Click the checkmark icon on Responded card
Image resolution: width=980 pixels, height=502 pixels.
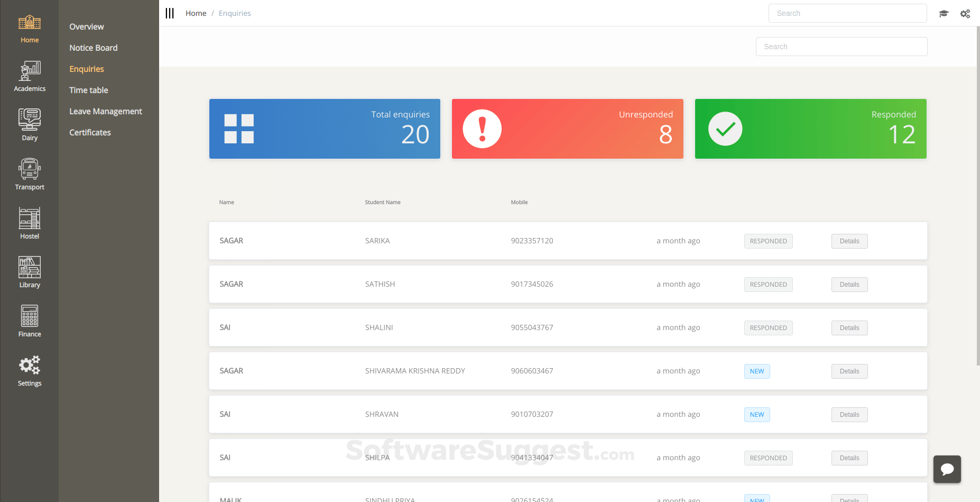pyautogui.click(x=725, y=129)
